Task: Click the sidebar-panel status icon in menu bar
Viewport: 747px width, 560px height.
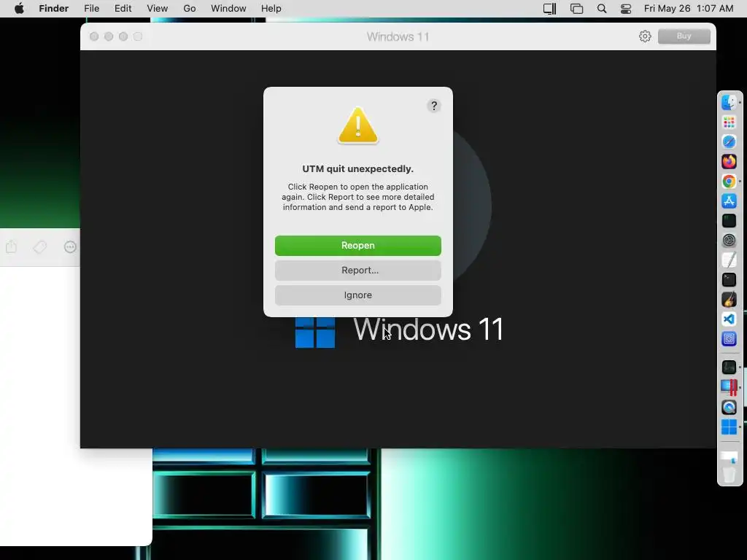Action: click(550, 9)
